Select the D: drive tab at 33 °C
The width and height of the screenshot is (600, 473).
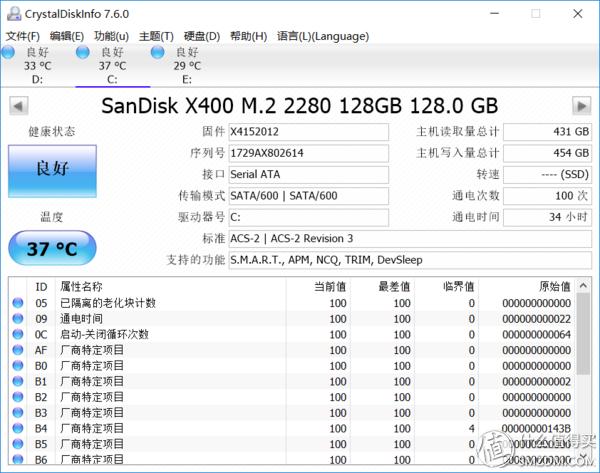(38, 65)
